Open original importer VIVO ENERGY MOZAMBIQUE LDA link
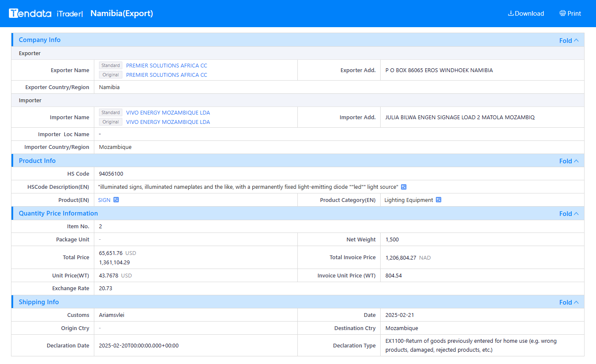The image size is (596, 364). [x=168, y=122]
